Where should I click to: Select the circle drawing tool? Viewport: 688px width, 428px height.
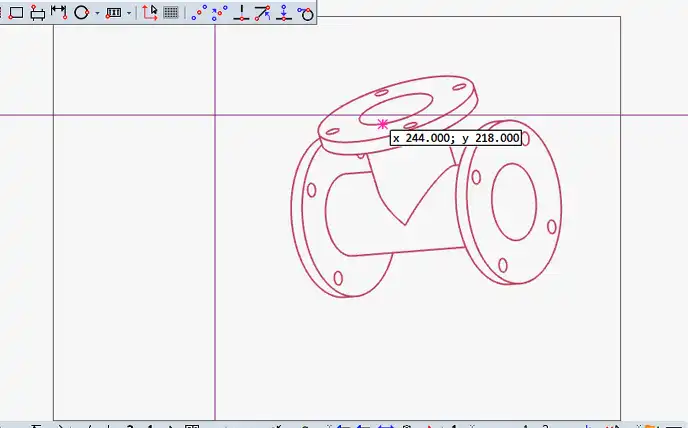(x=82, y=13)
